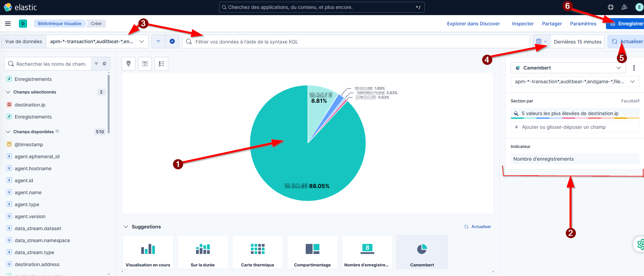Open the legend settings icon
The width and height of the screenshot is (644, 276).
[x=161, y=64]
